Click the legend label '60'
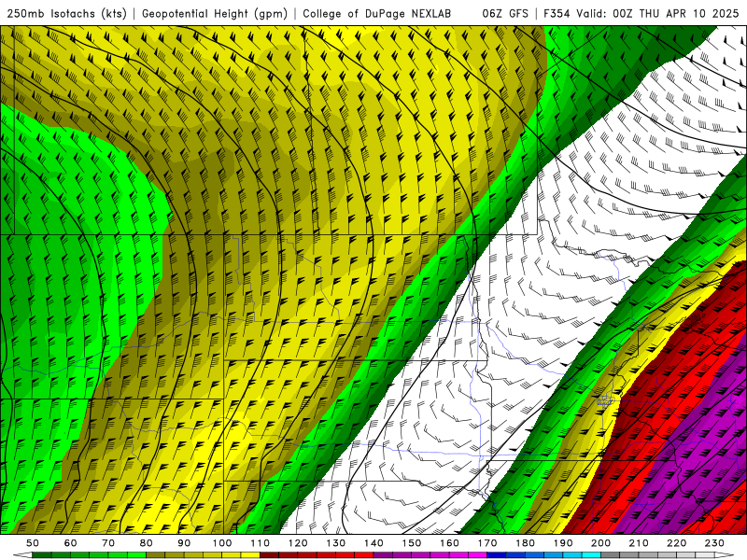 [71, 543]
